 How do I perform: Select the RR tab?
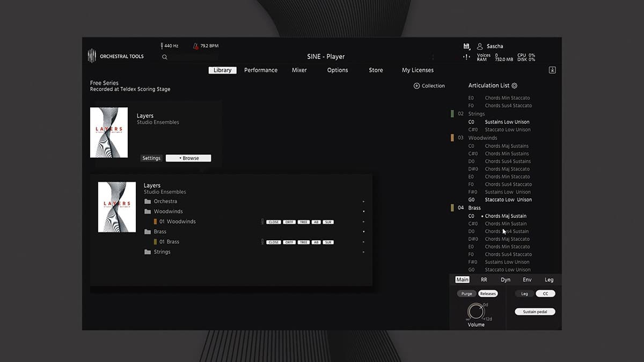pyautogui.click(x=484, y=280)
